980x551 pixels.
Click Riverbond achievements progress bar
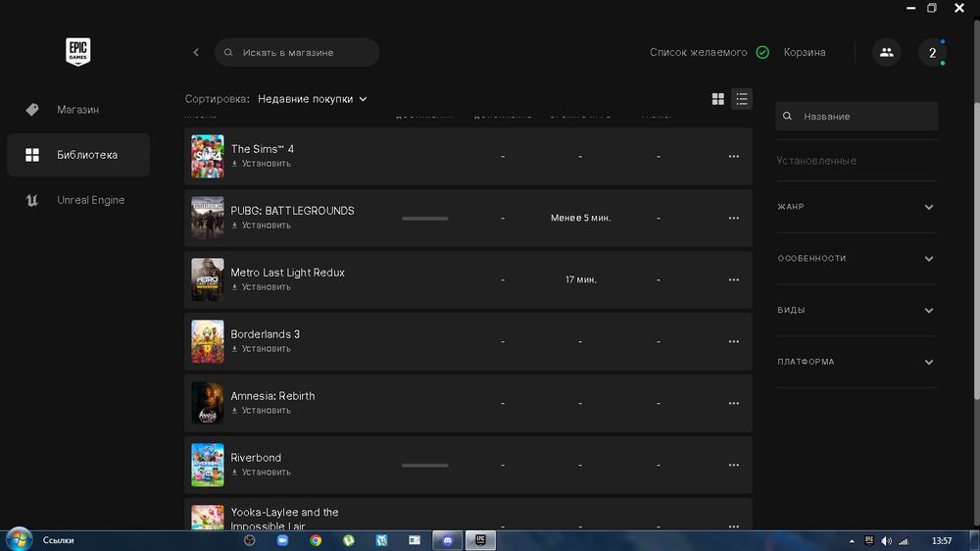click(x=425, y=466)
